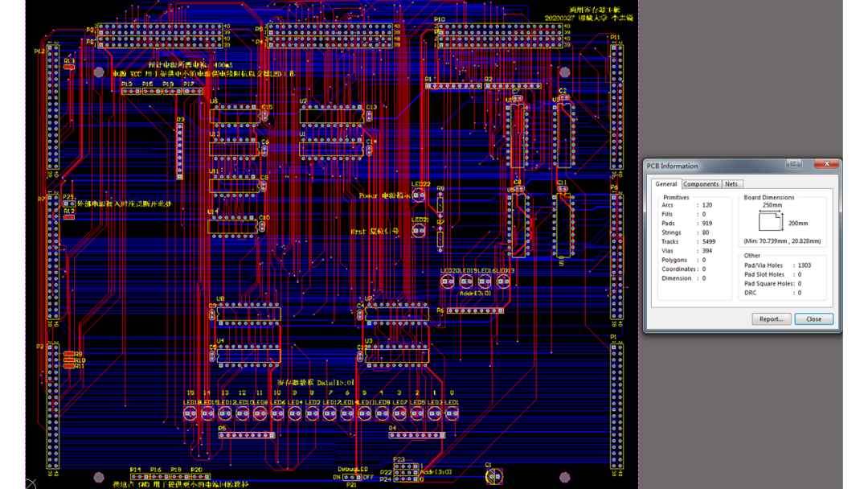The width and height of the screenshot is (868, 489).
Task: Select the P12 vertical header on PCB
Action: pyautogui.click(x=53, y=107)
